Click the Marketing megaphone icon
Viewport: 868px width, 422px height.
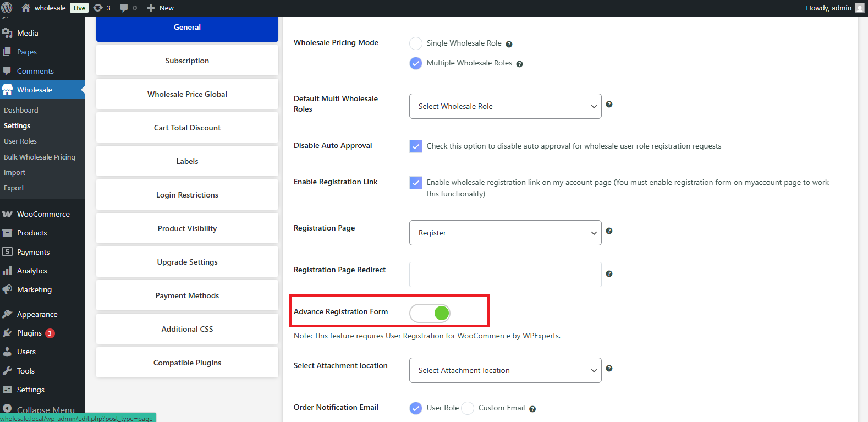[7, 289]
